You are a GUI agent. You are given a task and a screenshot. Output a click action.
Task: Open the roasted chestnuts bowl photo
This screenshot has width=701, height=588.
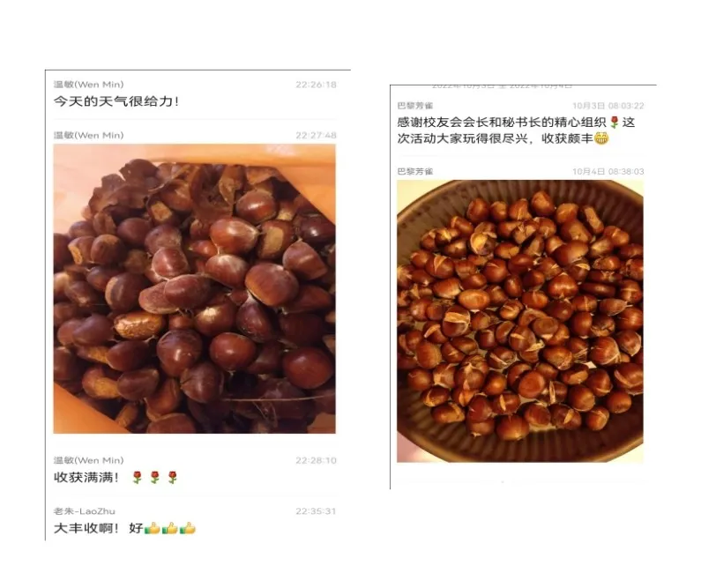[x=520, y=321]
